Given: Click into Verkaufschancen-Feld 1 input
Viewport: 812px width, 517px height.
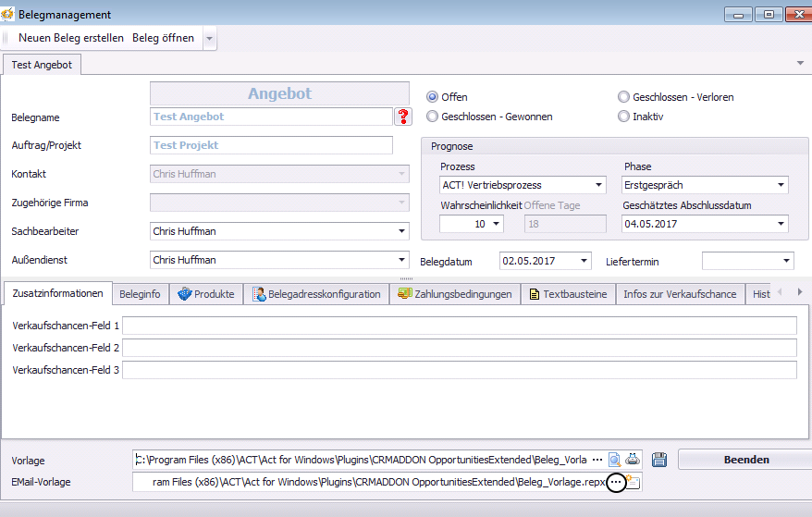Looking at the screenshot, I should (460, 326).
